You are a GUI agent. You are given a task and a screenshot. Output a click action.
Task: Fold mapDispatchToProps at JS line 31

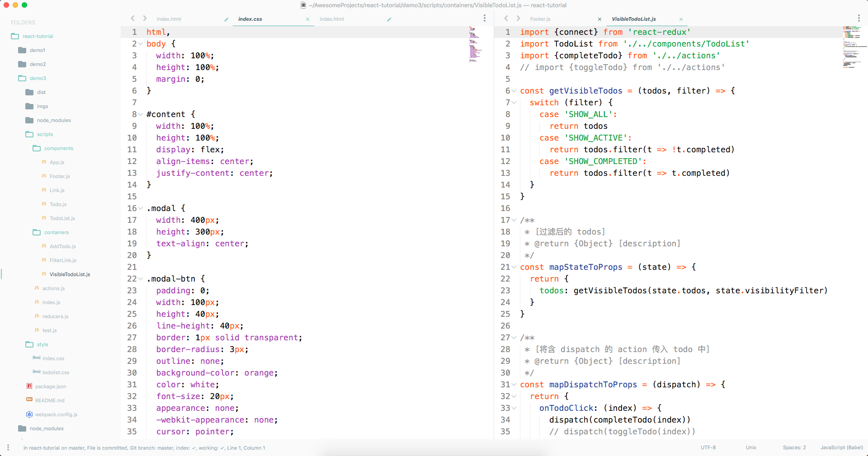(x=514, y=385)
